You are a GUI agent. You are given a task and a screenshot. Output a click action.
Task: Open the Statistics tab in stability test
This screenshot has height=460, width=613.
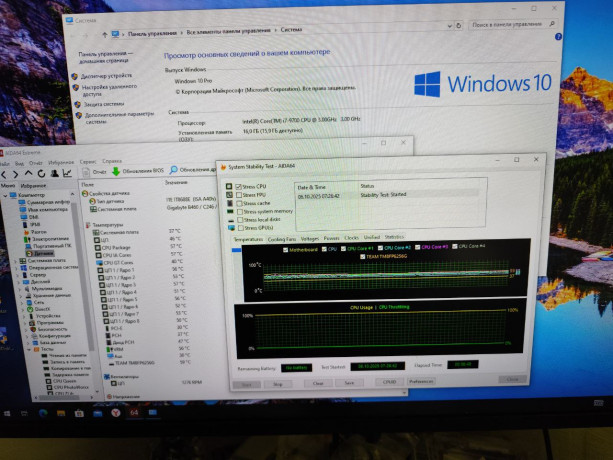tap(395, 237)
